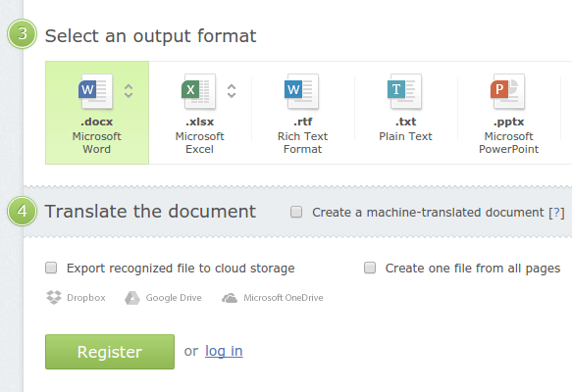Click the Microsoft OneDrive cloud icon
This screenshot has width=572, height=392.
(230, 298)
